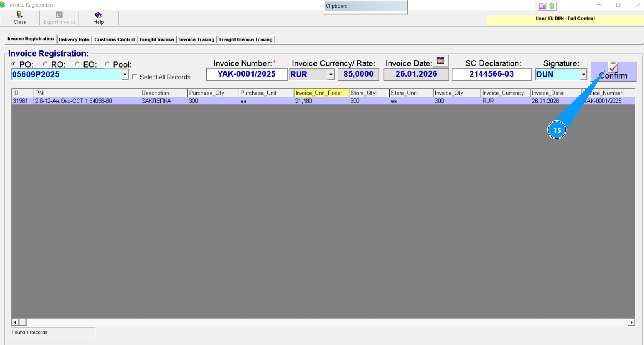Select the RO radio button
The height and width of the screenshot is (345, 644).
46,64
